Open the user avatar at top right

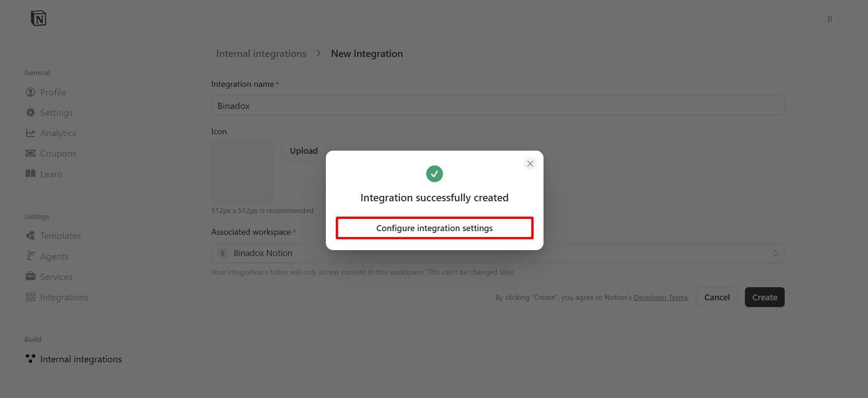click(x=829, y=18)
